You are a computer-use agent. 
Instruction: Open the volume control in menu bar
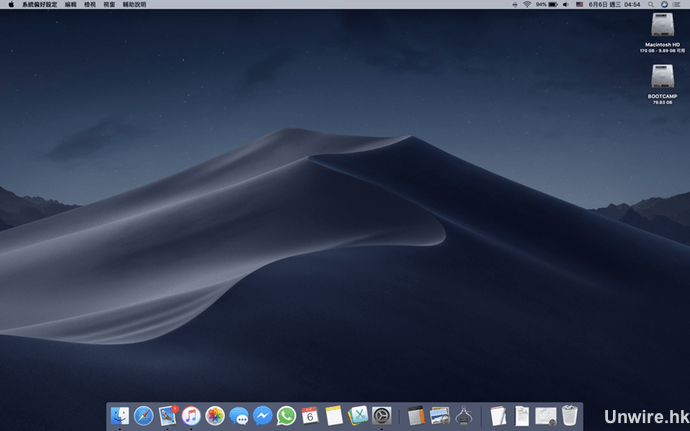[566, 4]
